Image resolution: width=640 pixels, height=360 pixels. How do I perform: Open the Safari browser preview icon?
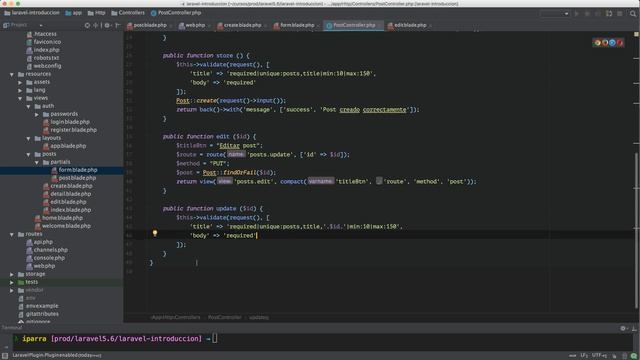point(612,42)
